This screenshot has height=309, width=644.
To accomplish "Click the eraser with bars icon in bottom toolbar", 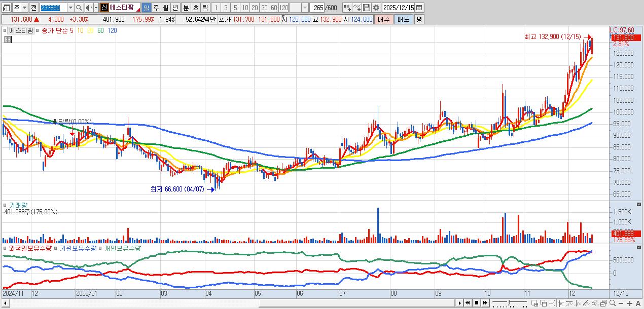I will pos(595,303).
